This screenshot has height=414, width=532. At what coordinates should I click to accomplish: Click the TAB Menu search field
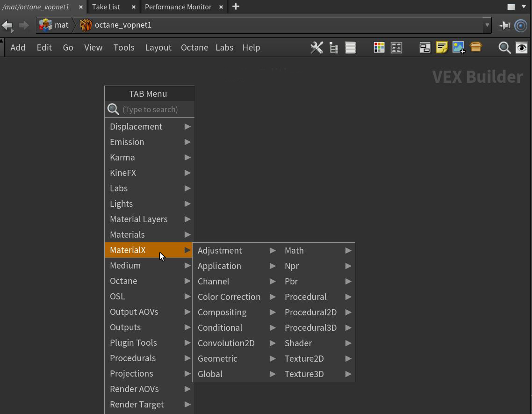(155, 109)
